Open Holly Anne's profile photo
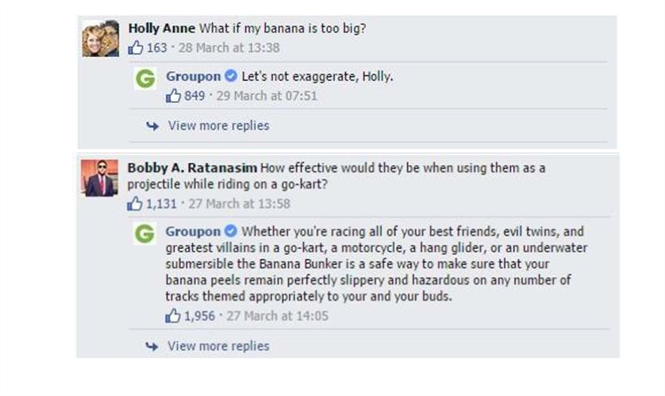 tap(101, 39)
